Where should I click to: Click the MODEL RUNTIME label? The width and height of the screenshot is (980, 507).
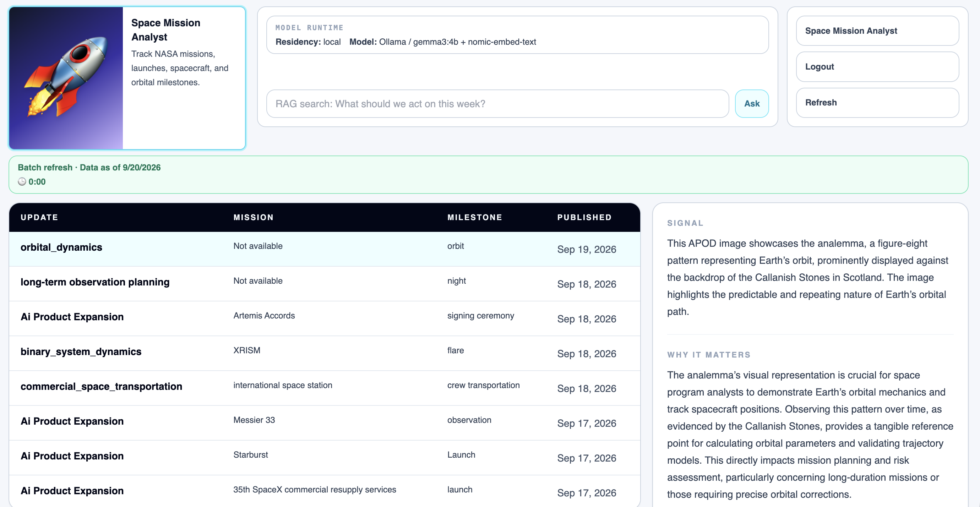pos(309,27)
